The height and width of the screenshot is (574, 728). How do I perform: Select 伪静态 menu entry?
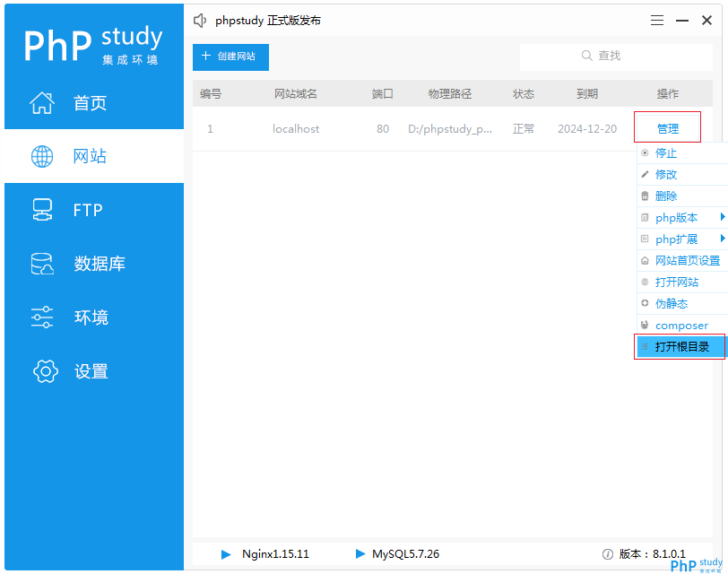click(682, 304)
